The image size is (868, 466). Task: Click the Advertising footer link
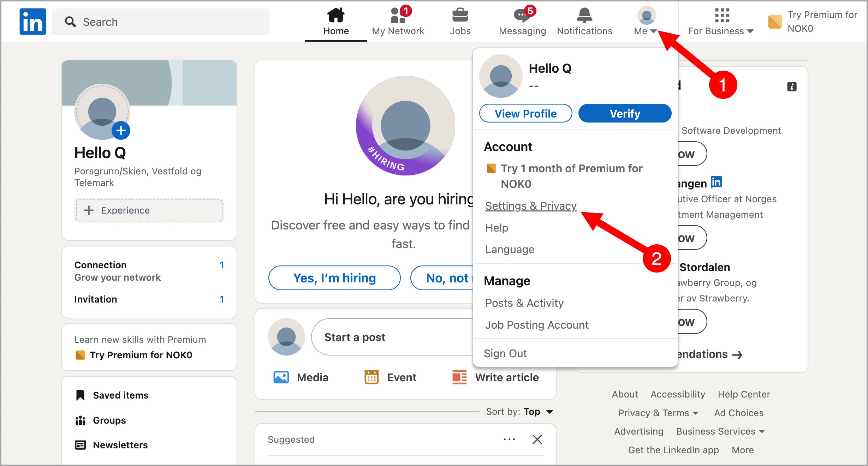tap(639, 431)
